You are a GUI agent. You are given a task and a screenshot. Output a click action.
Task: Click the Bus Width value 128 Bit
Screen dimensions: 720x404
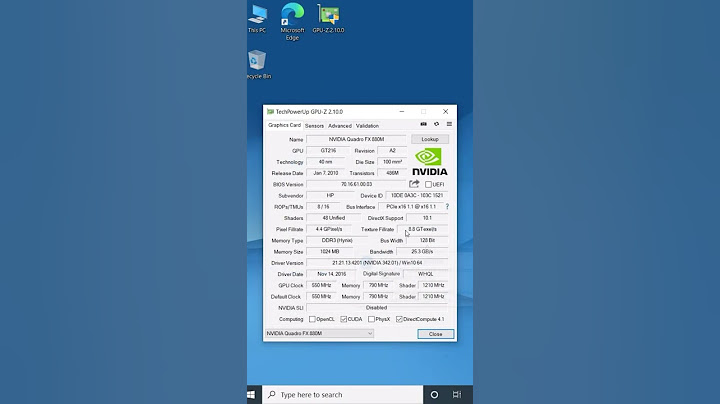coord(427,241)
